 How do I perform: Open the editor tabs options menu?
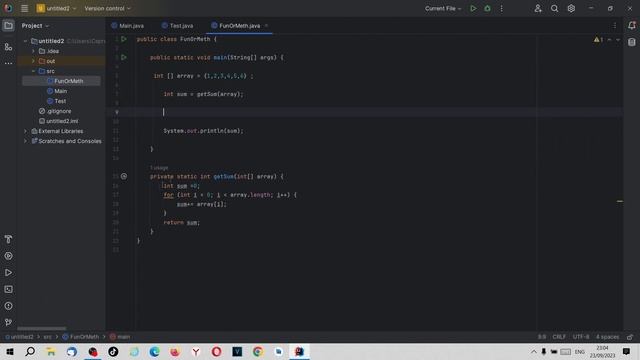point(615,26)
